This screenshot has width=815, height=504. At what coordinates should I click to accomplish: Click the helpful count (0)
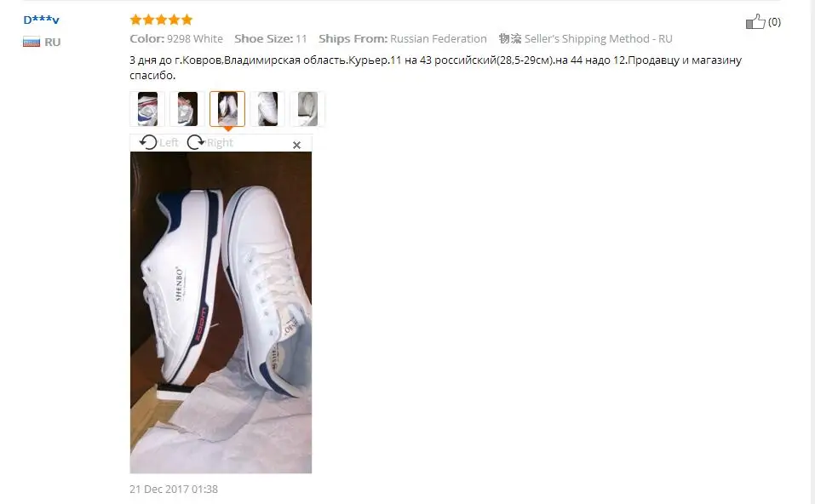[x=774, y=22]
